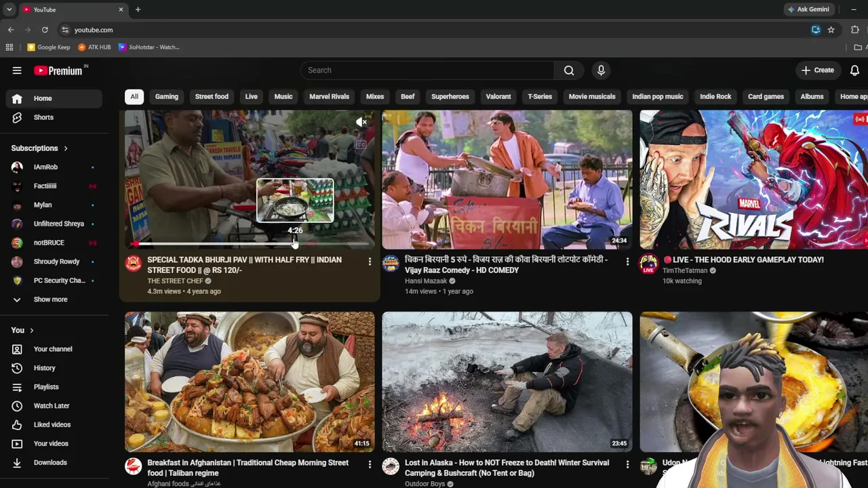Open Afghani foods channel avatar
Viewport: 868px width, 488px height.
coord(133,466)
